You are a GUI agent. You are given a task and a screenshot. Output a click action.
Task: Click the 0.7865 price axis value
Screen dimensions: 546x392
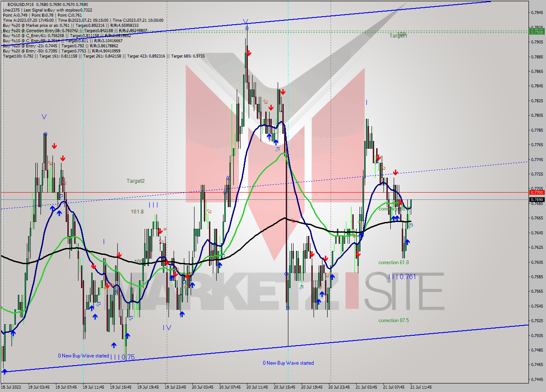point(537,71)
